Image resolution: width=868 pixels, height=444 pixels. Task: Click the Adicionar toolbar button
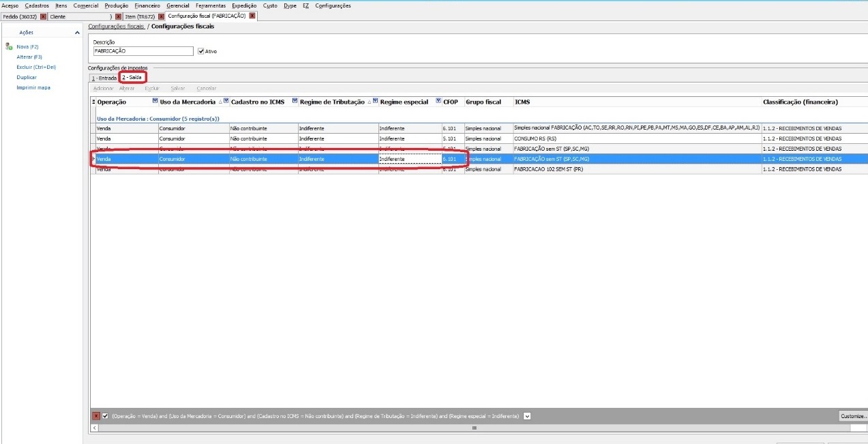coord(104,89)
